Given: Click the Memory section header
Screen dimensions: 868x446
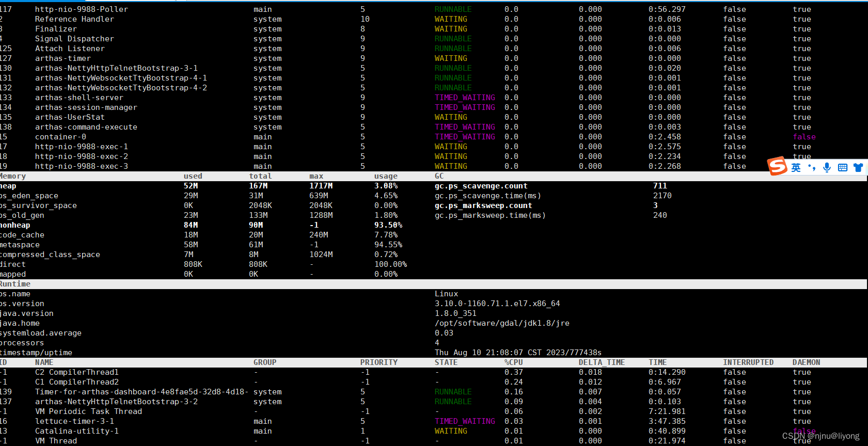Looking at the screenshot, I should coord(12,176).
